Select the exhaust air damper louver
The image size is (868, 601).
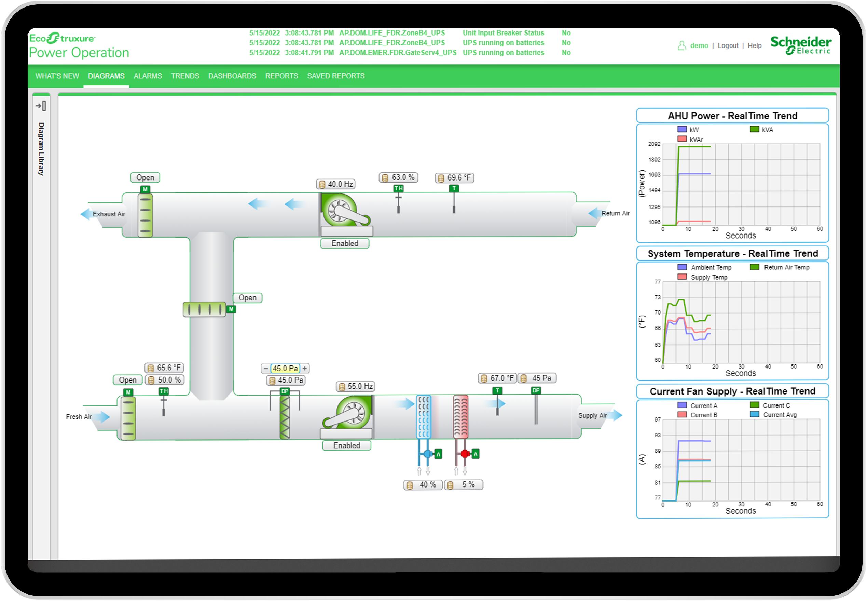coord(145,215)
